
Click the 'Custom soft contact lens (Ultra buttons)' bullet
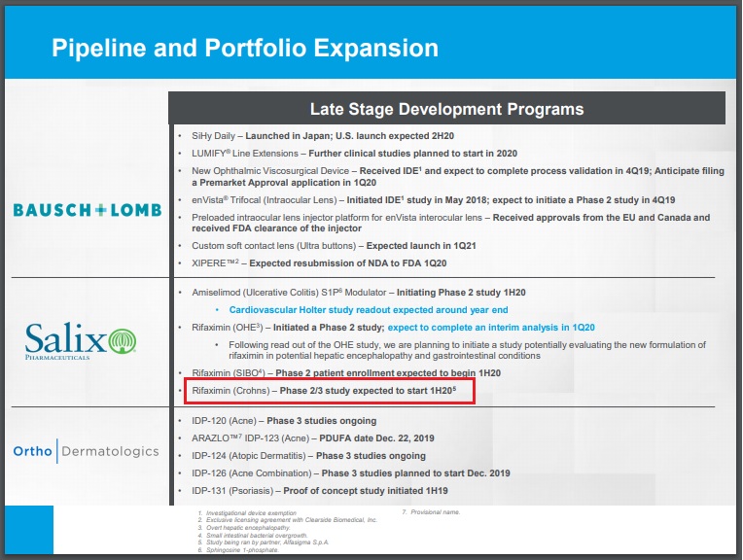[x=334, y=246]
